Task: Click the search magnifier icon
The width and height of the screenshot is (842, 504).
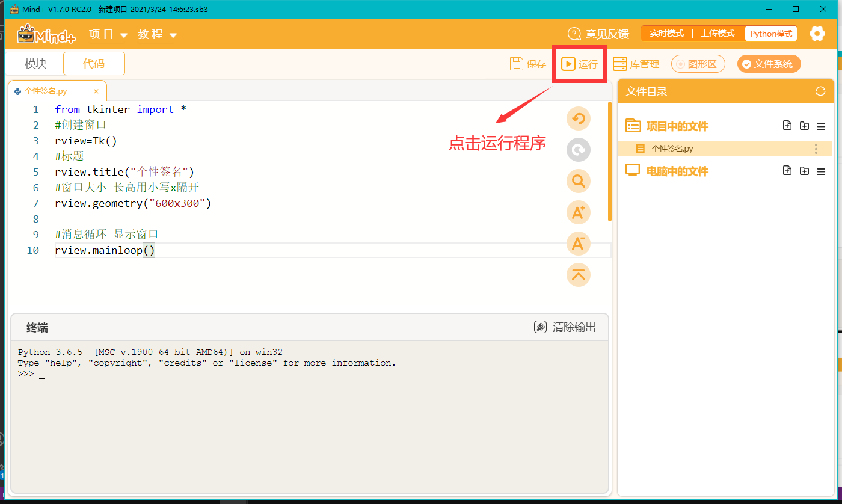Action: click(579, 181)
